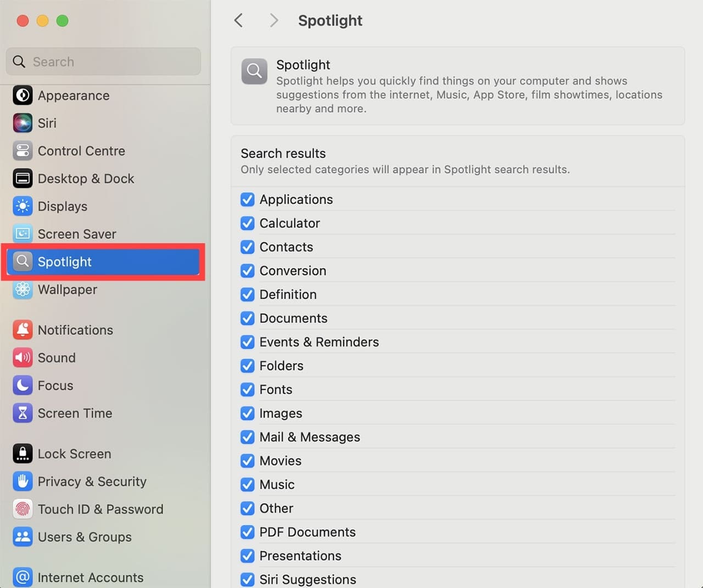Uncheck the Movies checkbox
Image resolution: width=703 pixels, height=588 pixels.
point(248,461)
